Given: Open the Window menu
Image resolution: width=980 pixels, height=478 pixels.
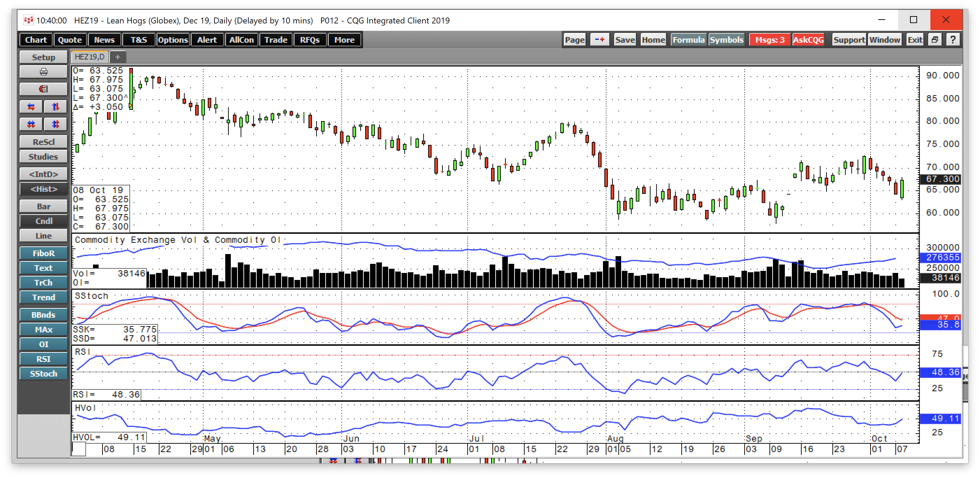Looking at the screenshot, I should (885, 40).
